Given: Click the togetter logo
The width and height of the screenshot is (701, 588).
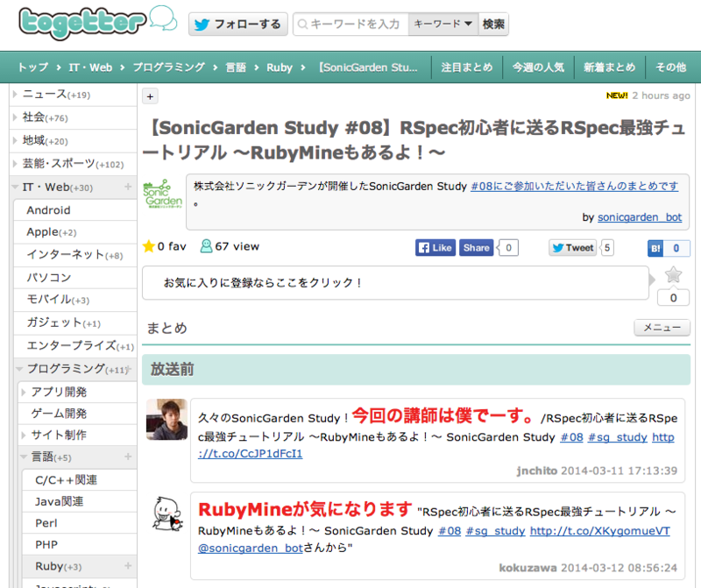Looking at the screenshot, I should pos(97,23).
